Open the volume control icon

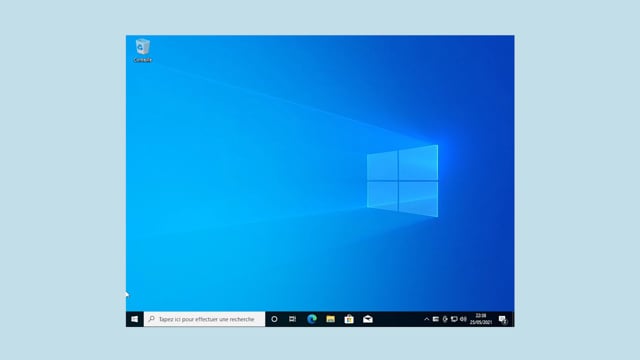point(463,319)
